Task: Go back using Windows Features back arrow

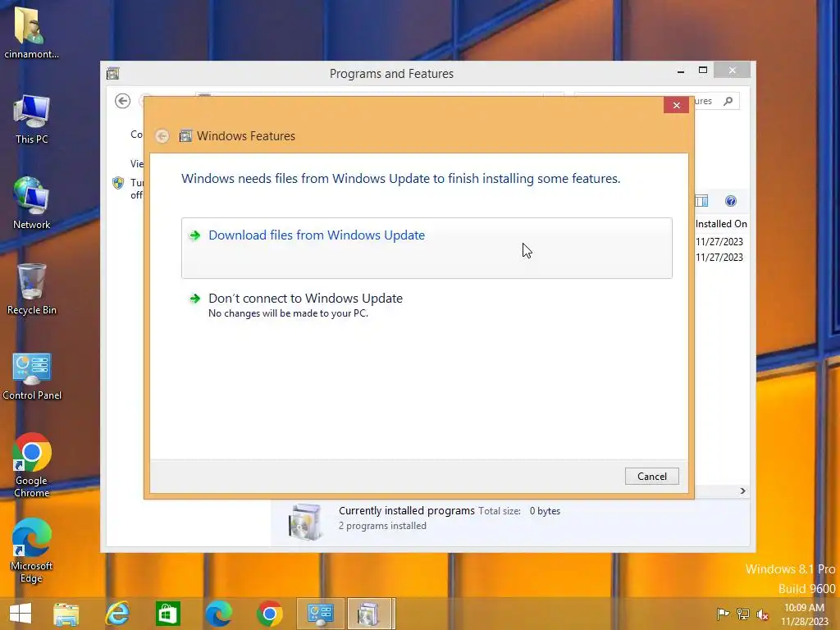Action: pyautogui.click(x=162, y=136)
